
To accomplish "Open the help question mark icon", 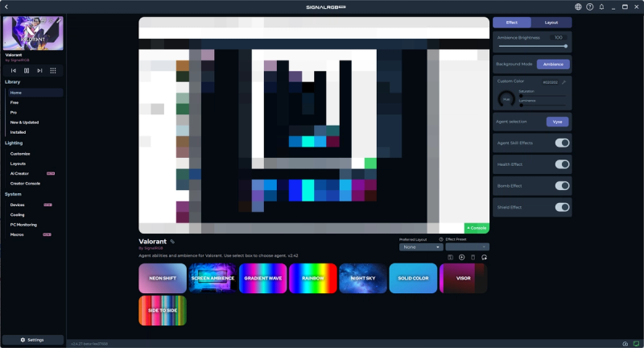I will [x=590, y=6].
